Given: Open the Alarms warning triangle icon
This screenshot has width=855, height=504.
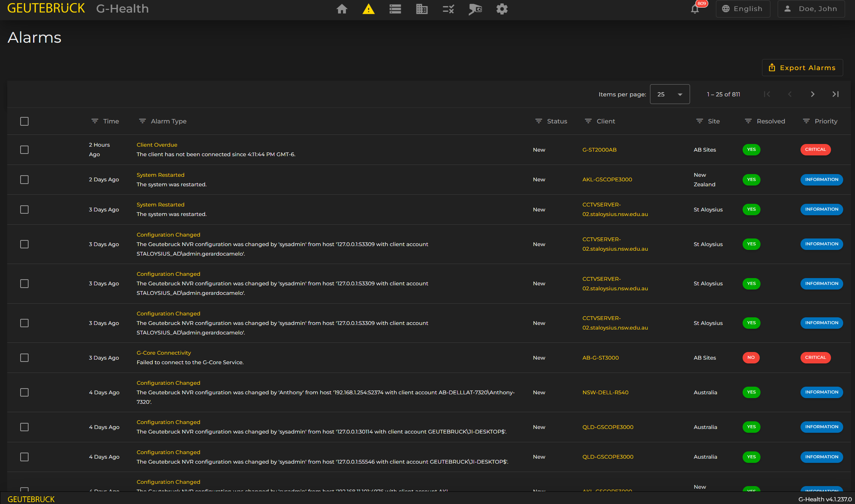Looking at the screenshot, I should 368,9.
